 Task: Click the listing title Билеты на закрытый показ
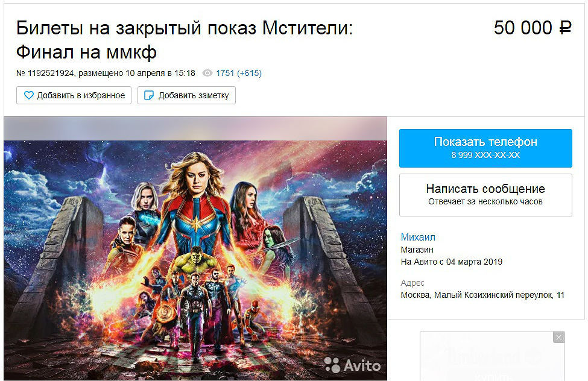(x=185, y=40)
